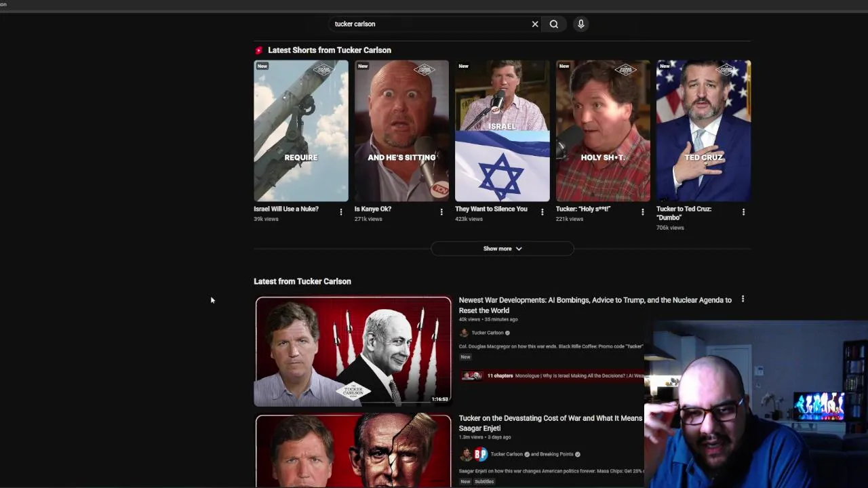This screenshot has height=488, width=868.
Task: Open 'Israel Will Use a Nuke?' short thumbnail
Action: pos(301,131)
